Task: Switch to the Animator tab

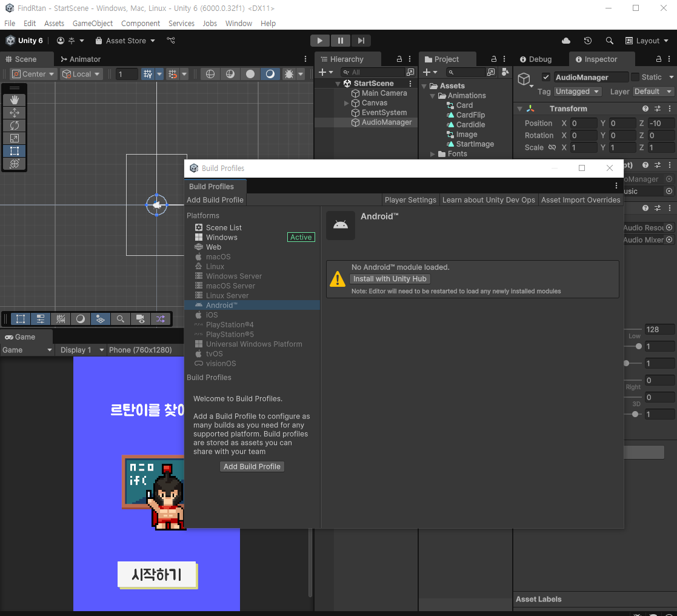Action: [x=81, y=59]
